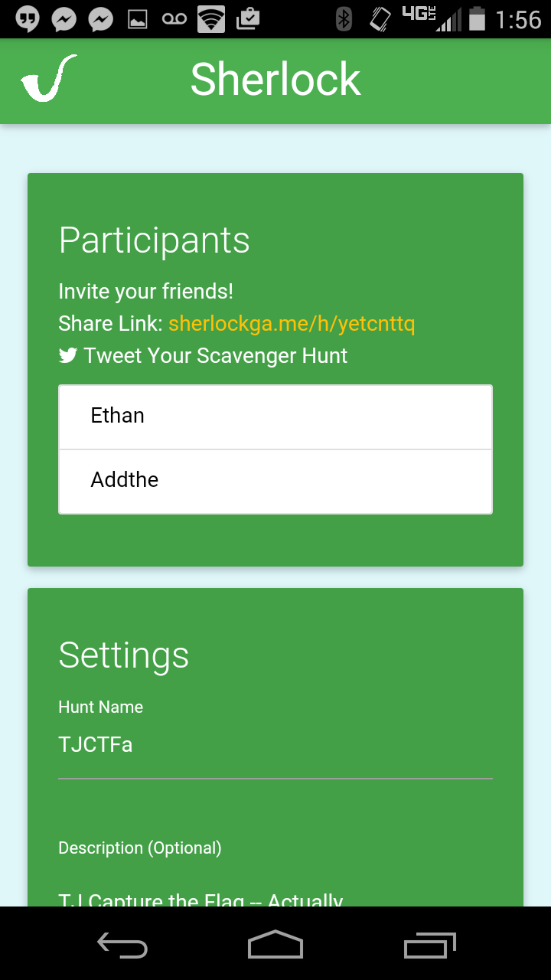Select participant Addthe in the list
551x980 pixels.
click(x=275, y=481)
